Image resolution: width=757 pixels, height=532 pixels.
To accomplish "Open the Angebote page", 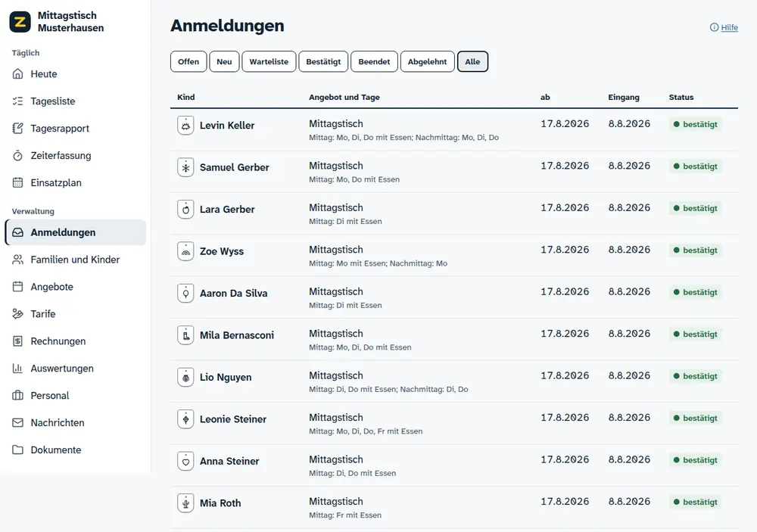I will click(x=75, y=287).
